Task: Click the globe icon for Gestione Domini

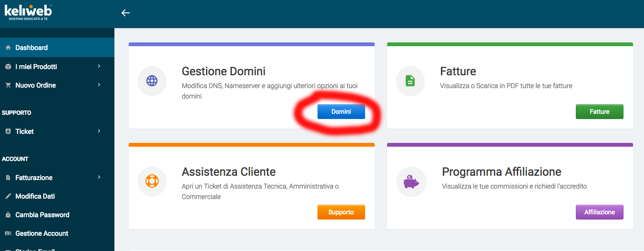Action: (152, 80)
